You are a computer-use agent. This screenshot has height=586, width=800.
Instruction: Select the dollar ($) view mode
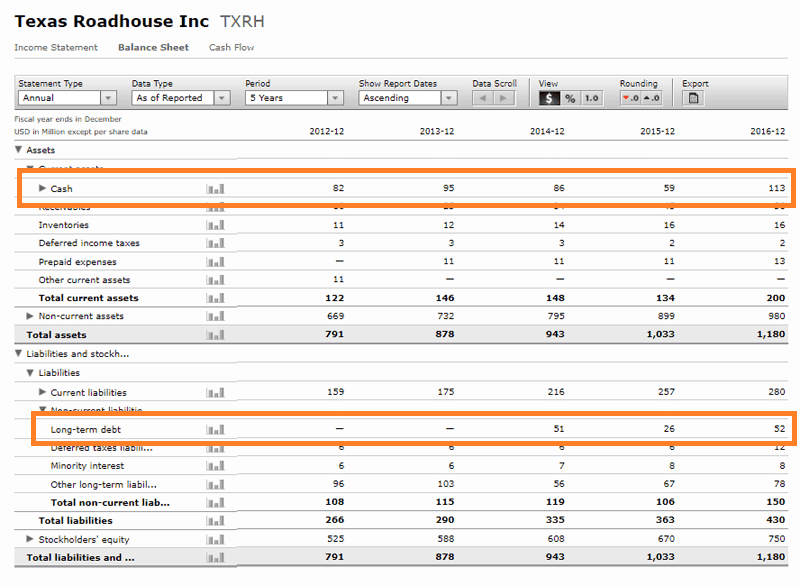coord(549,98)
